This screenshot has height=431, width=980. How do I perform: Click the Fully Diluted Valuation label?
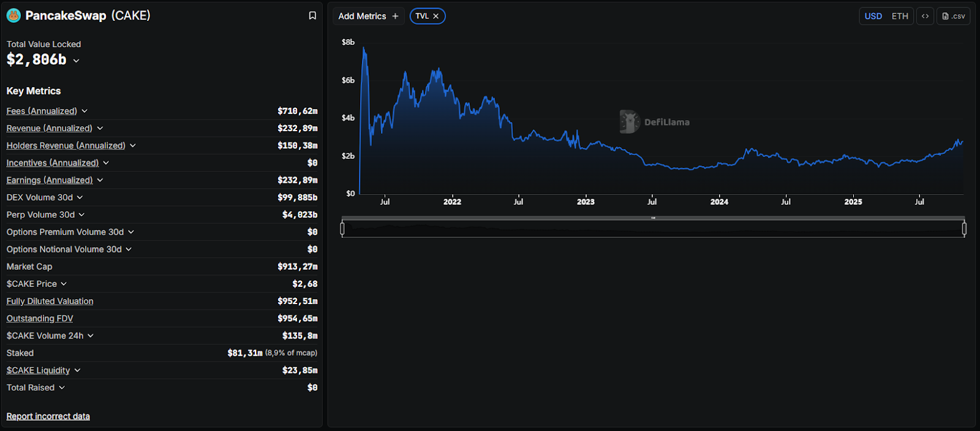[x=50, y=301]
